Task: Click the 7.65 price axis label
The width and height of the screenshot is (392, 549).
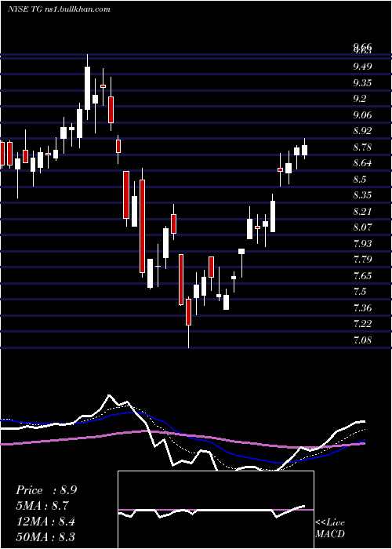Action: pyautogui.click(x=362, y=275)
